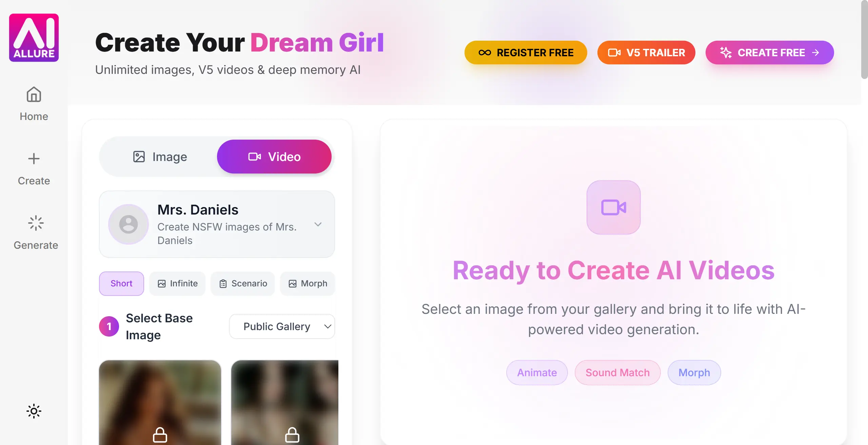Click the AI Allure logo
The height and width of the screenshot is (445, 868).
(34, 38)
